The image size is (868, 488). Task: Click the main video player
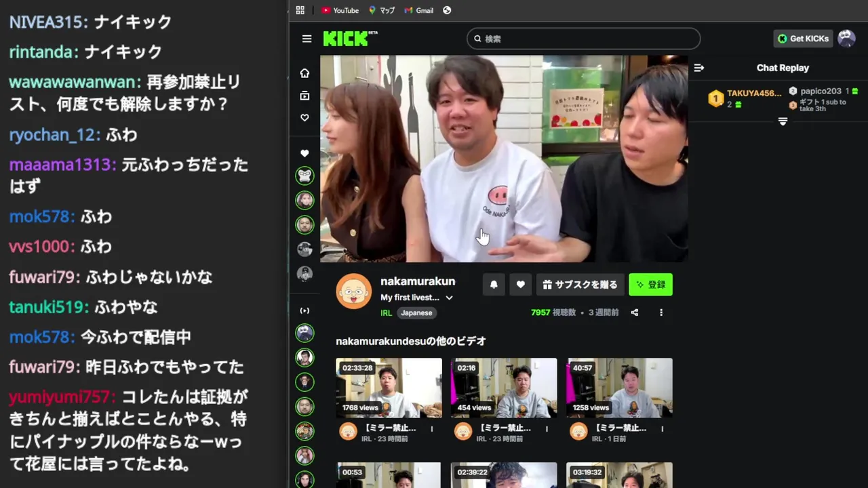(x=504, y=159)
